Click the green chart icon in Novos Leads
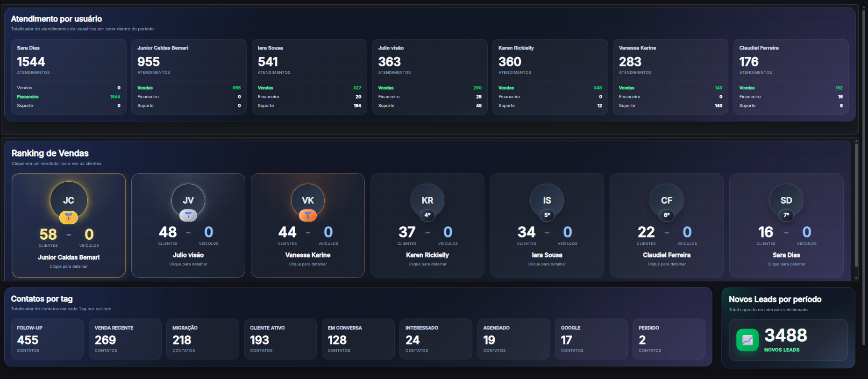Image resolution: width=868 pixels, height=379 pixels. [x=747, y=340]
